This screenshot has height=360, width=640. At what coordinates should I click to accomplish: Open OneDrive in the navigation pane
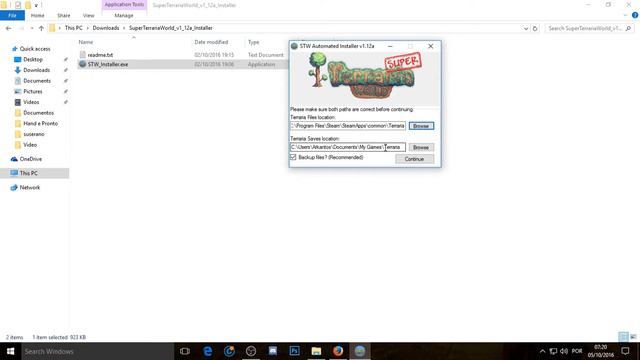tap(31, 159)
